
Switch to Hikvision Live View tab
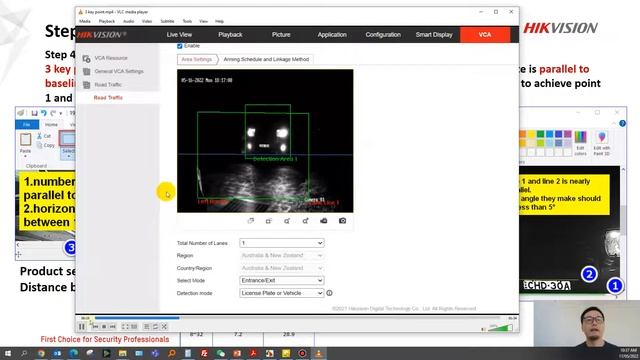(179, 35)
